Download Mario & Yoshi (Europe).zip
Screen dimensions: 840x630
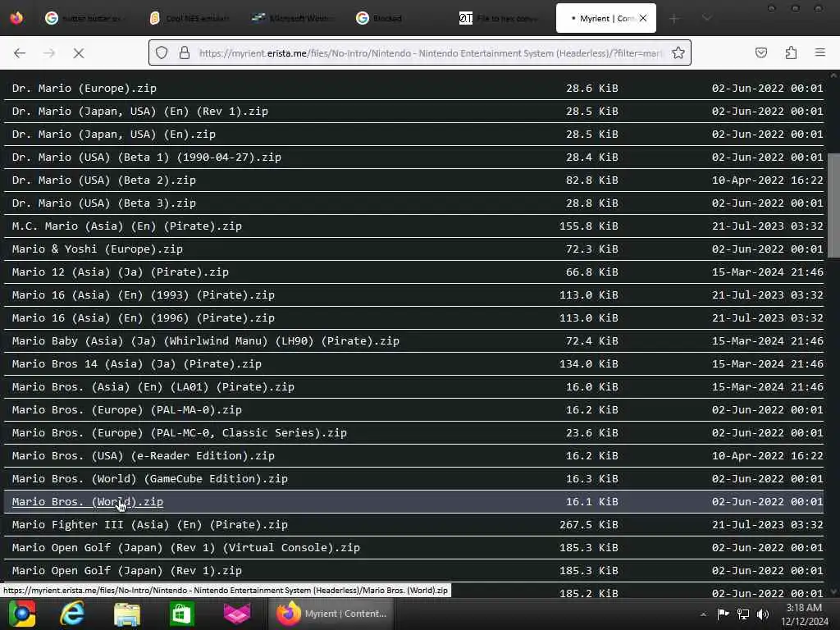98,249
